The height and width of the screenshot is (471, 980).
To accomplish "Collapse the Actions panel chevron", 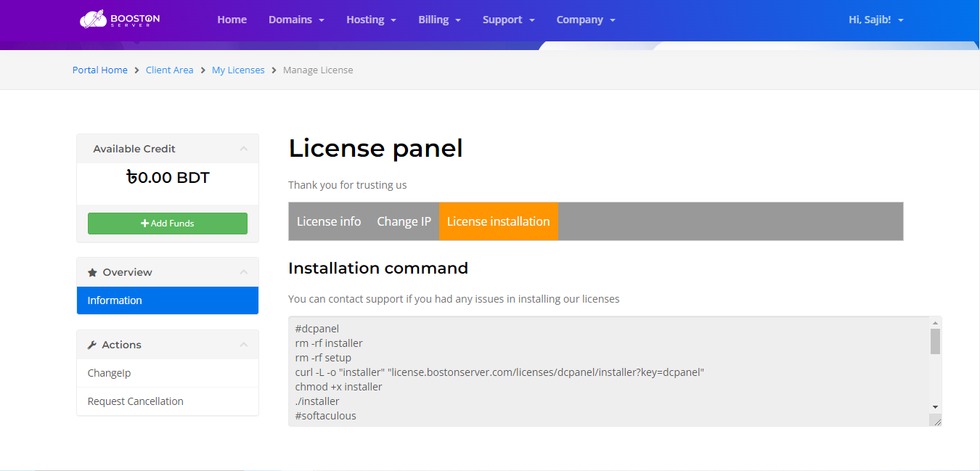I will click(x=244, y=345).
